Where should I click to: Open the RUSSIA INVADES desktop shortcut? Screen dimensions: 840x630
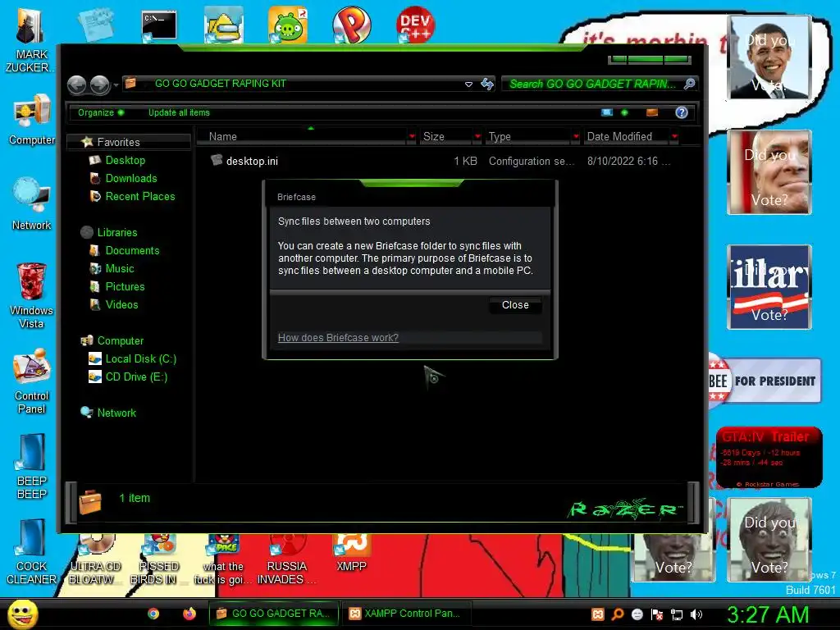[287, 559]
